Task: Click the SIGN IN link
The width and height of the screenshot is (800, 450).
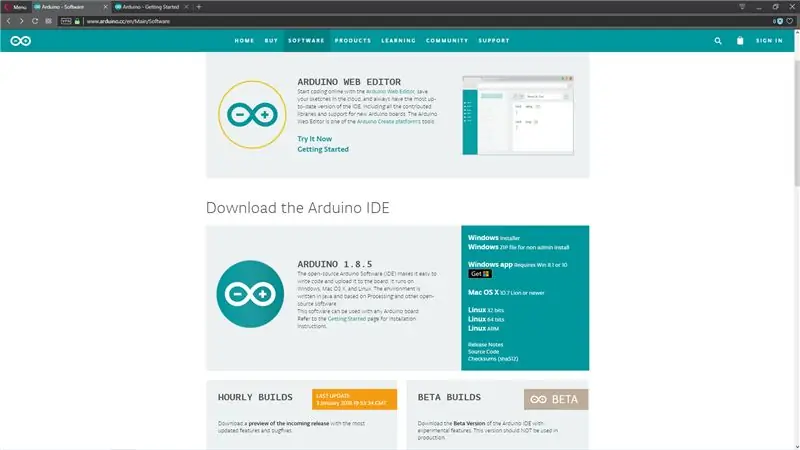Action: click(x=769, y=40)
